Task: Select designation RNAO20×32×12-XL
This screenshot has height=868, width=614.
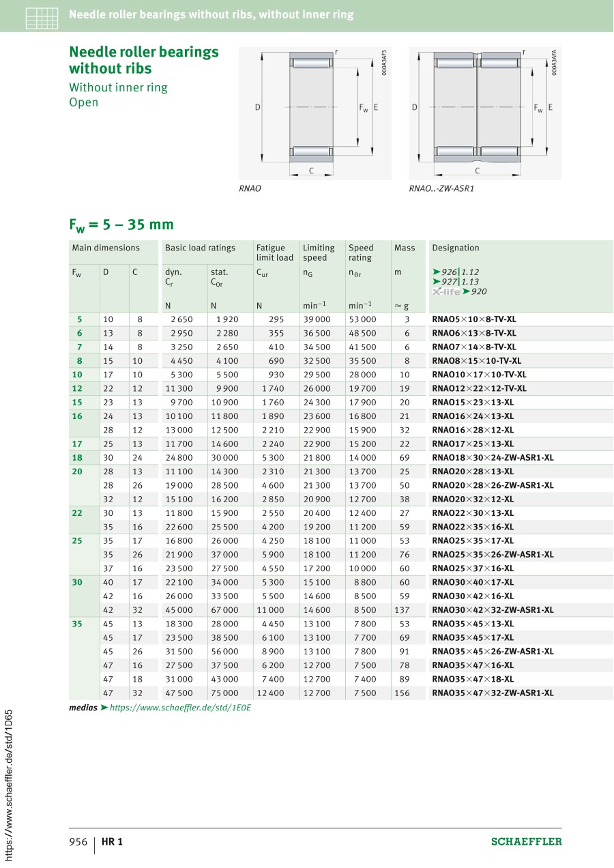Action: click(x=473, y=499)
